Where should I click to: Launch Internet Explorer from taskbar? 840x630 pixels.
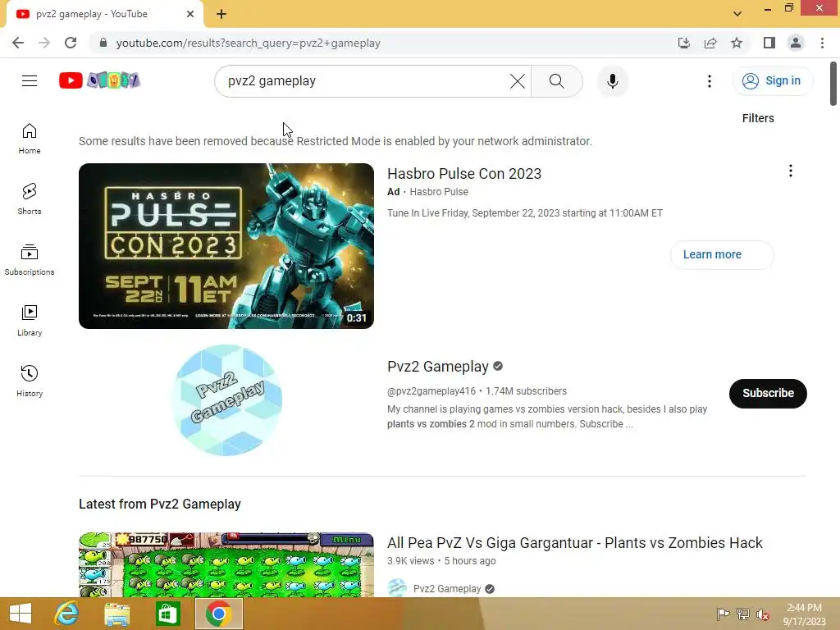coord(67,614)
